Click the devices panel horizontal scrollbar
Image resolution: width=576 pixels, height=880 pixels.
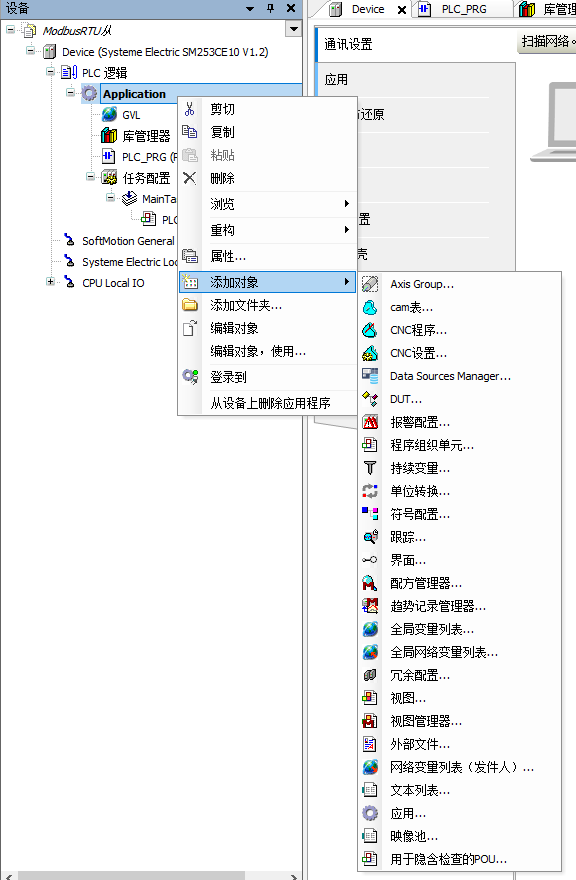132,876
